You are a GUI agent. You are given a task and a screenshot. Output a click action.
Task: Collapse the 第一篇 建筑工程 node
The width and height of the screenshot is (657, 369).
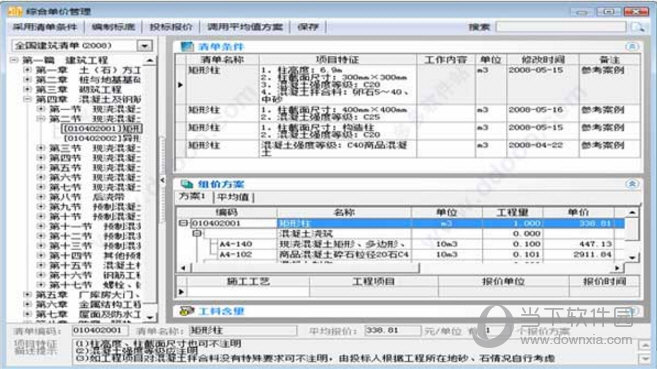[15, 60]
